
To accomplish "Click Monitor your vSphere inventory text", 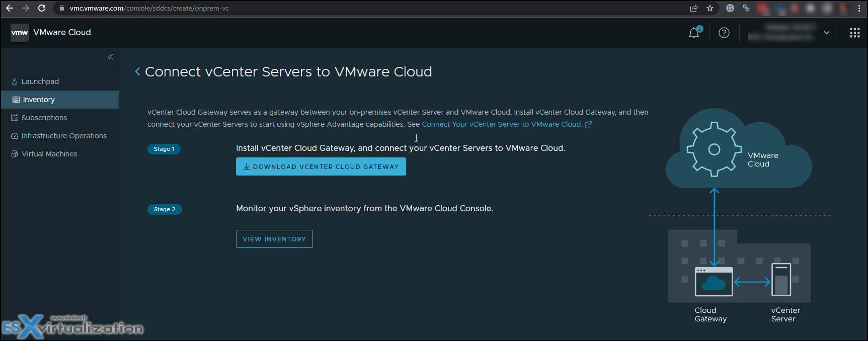I will (x=365, y=208).
